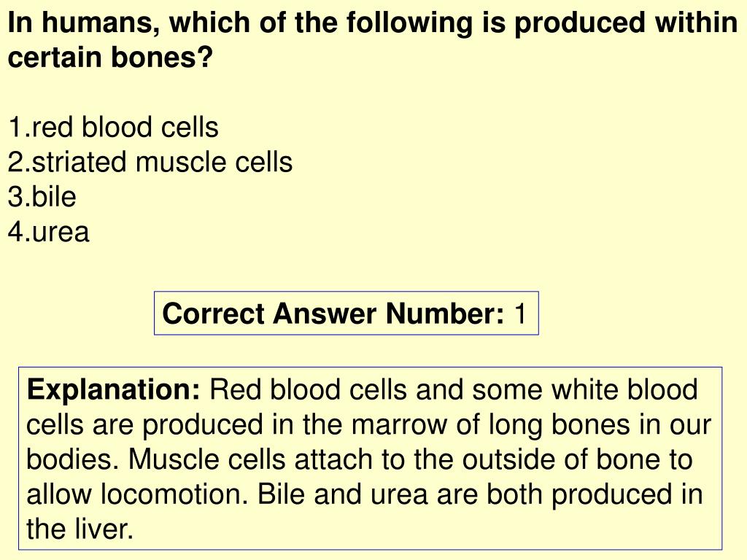This screenshot has height=560, width=747.
Task: Click the number '4.' before urea
Action: (x=20, y=232)
